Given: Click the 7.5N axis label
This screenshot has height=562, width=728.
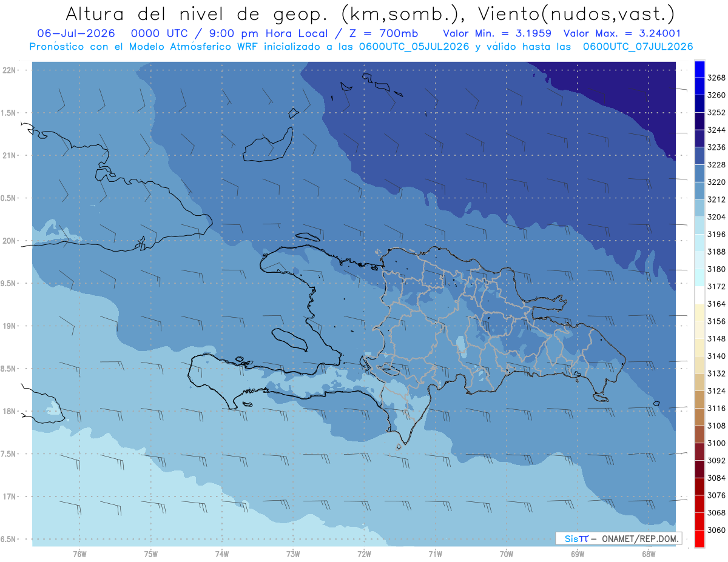Looking at the screenshot, I should click(x=9, y=454).
